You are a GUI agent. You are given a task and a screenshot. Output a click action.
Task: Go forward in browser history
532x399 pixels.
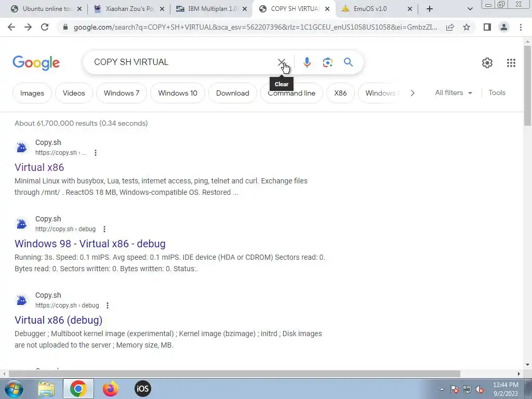pyautogui.click(x=28, y=27)
